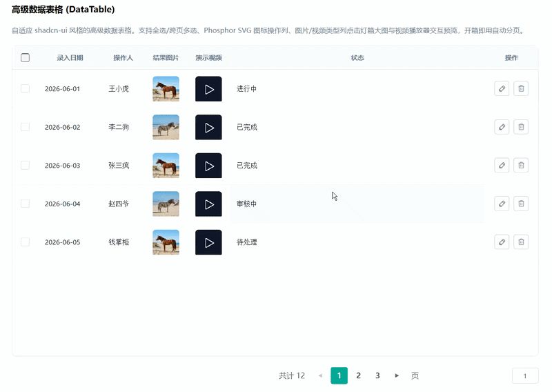Image resolution: width=552 pixels, height=392 pixels.
Task: Click the 操作 column header
Action: (511, 58)
